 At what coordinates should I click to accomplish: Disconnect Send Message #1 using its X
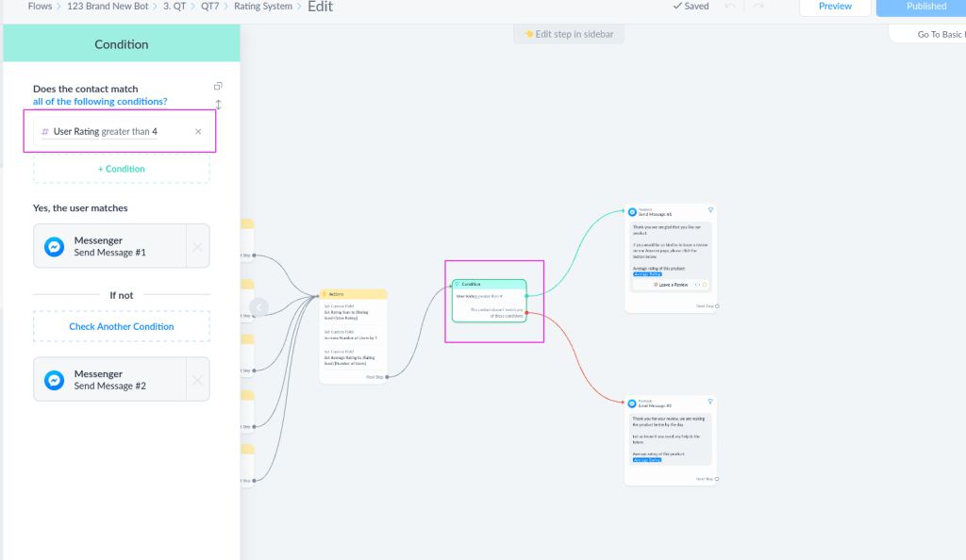tap(198, 247)
